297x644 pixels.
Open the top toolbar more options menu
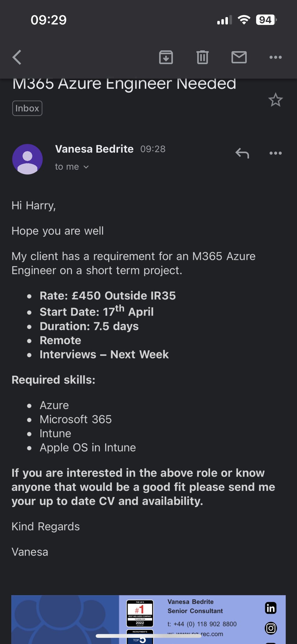[x=275, y=57]
